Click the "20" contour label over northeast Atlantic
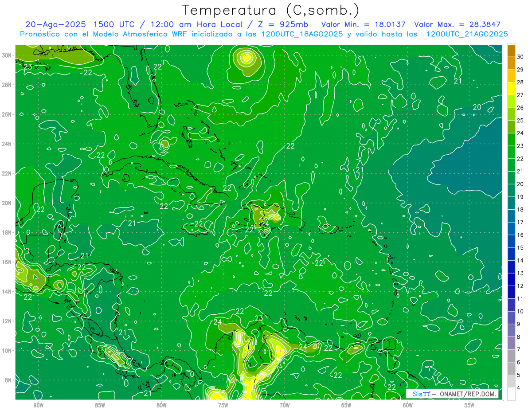 coord(477,107)
